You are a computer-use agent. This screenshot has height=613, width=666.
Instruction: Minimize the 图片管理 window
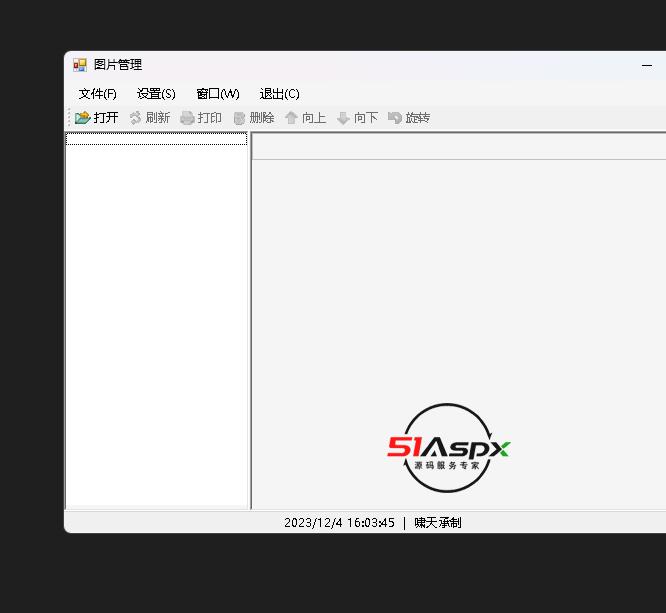(x=647, y=65)
